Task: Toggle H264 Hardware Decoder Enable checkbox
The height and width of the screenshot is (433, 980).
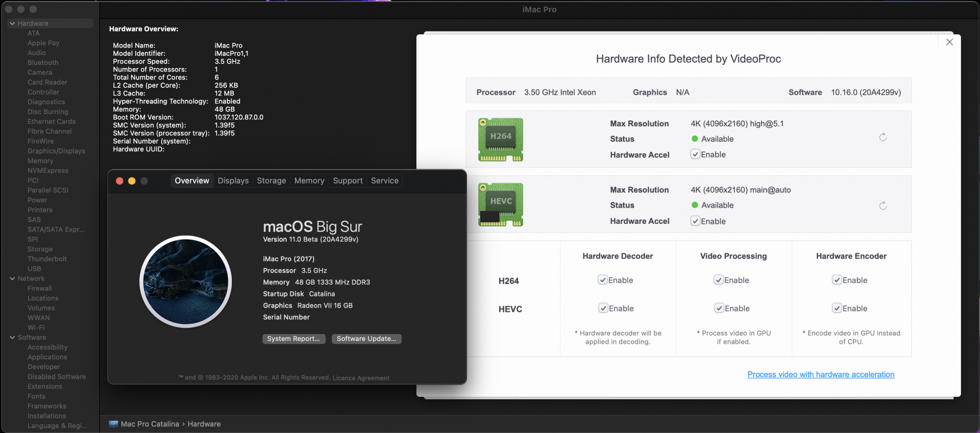Action: pyautogui.click(x=603, y=280)
